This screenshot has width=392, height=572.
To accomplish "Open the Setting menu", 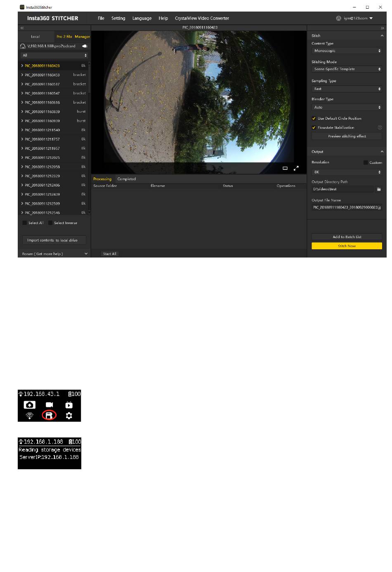I will coord(118,18).
